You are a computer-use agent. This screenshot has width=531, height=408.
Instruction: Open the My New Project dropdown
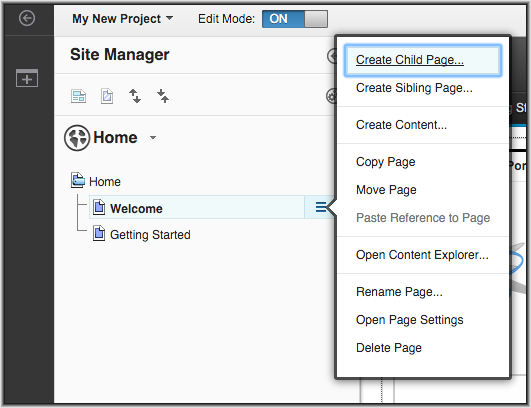123,19
